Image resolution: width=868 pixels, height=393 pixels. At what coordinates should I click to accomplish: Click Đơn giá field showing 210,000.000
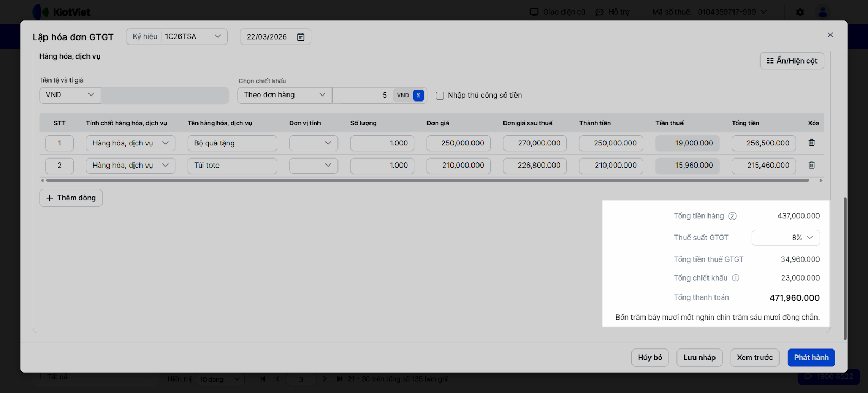[459, 166]
